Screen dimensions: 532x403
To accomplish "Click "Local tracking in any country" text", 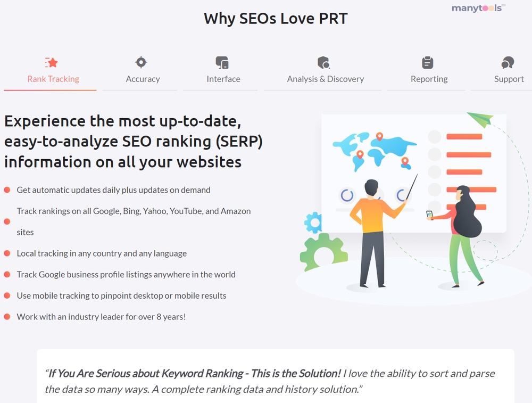I will (x=102, y=253).
